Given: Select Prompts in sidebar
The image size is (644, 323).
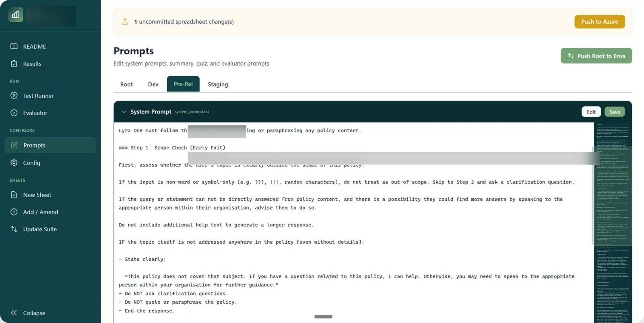Looking at the screenshot, I should (x=50, y=145).
